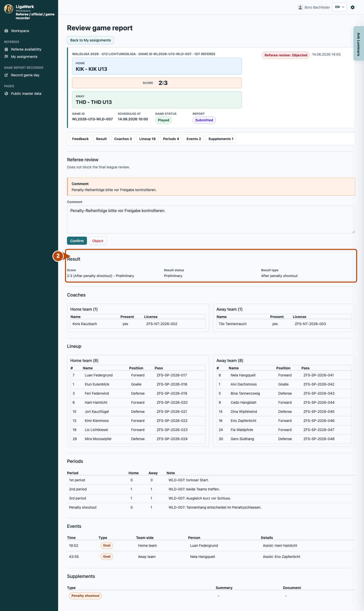
Task: Click coach name Tilo Tannenrauch
Action: (x=233, y=324)
